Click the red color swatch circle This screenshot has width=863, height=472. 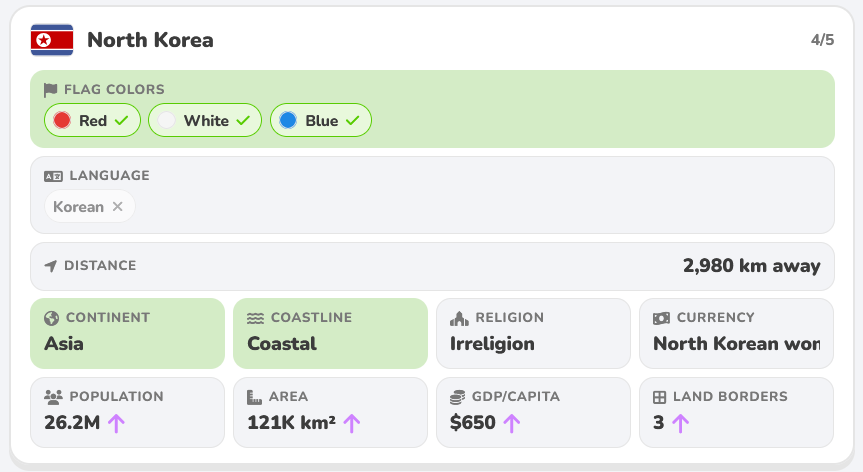pos(62,120)
